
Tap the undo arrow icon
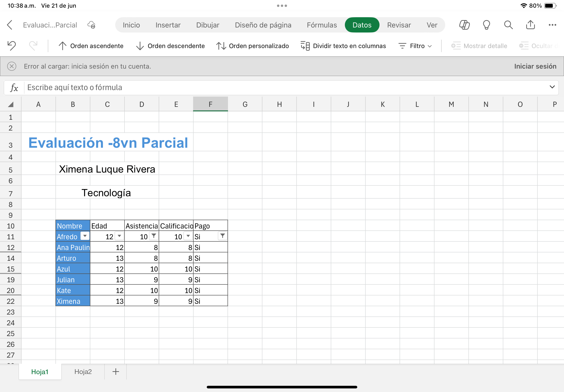coord(11,46)
